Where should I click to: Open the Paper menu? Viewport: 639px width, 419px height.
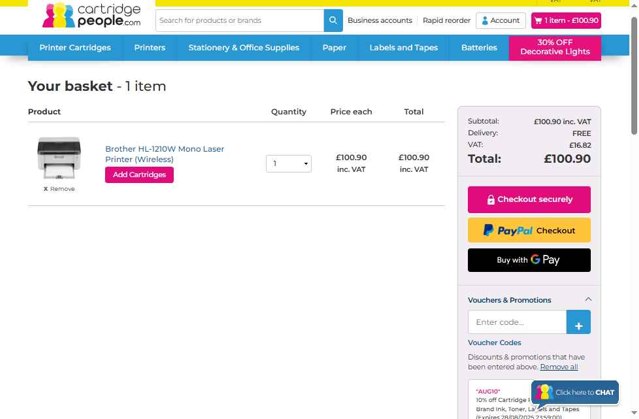pos(334,48)
